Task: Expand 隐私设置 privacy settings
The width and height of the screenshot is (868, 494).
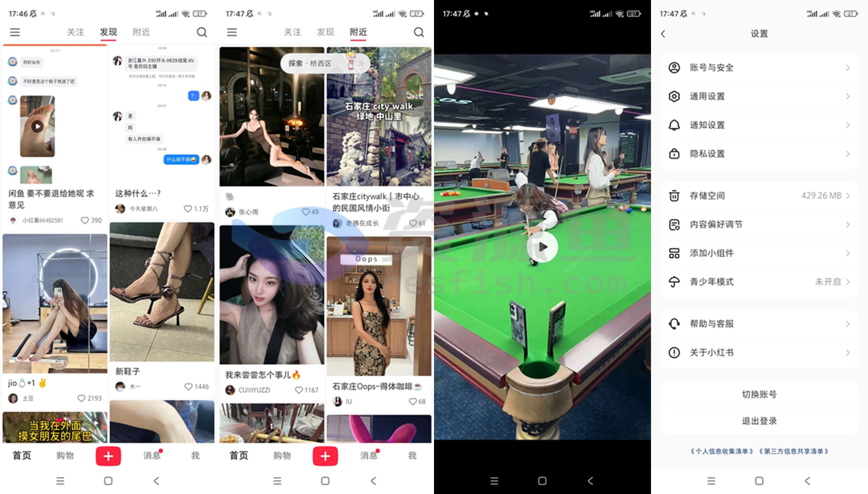Action: 759,153
